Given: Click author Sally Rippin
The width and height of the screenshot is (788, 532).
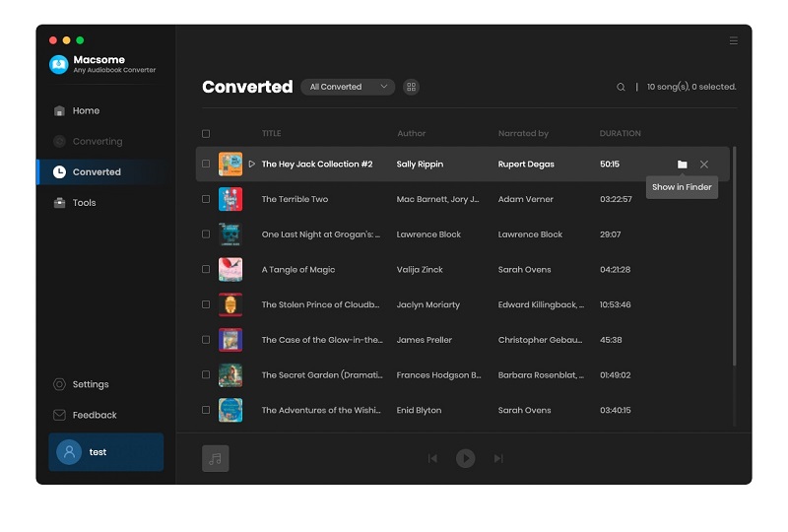Looking at the screenshot, I should pyautogui.click(x=420, y=164).
